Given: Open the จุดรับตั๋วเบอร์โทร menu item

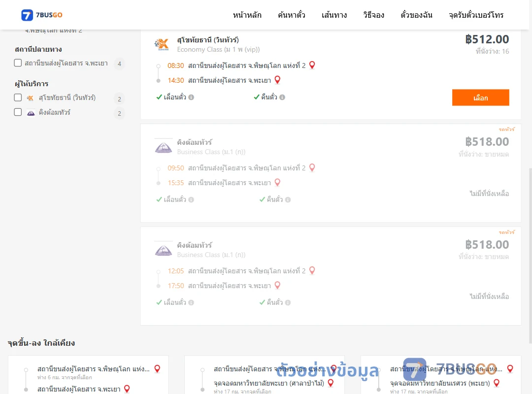Looking at the screenshot, I should tap(476, 15).
